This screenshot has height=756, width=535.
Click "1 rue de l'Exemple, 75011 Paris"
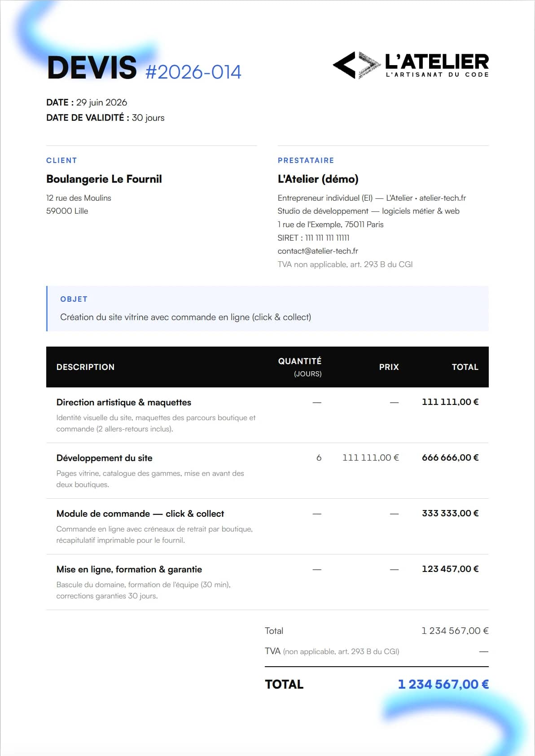pyautogui.click(x=330, y=224)
